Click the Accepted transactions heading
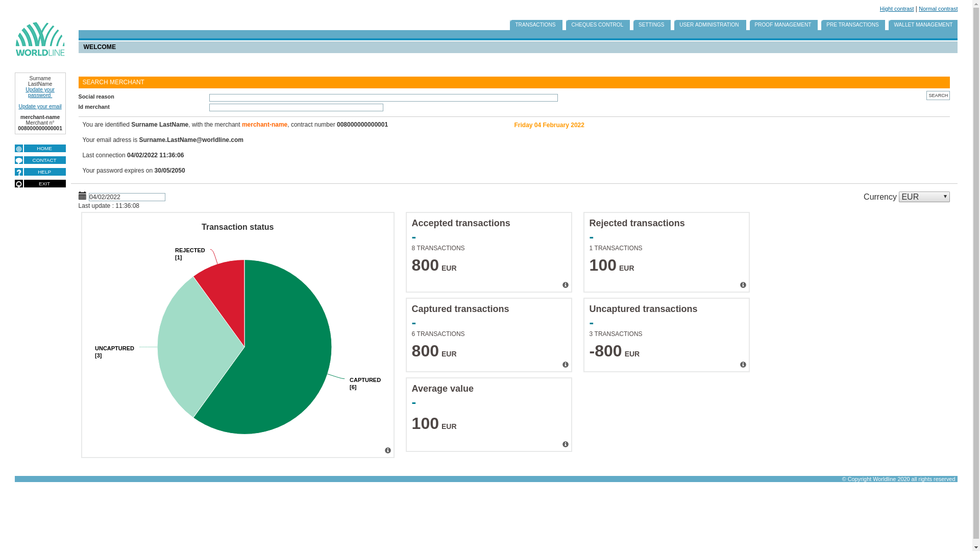The height and width of the screenshot is (551, 980). point(461,223)
